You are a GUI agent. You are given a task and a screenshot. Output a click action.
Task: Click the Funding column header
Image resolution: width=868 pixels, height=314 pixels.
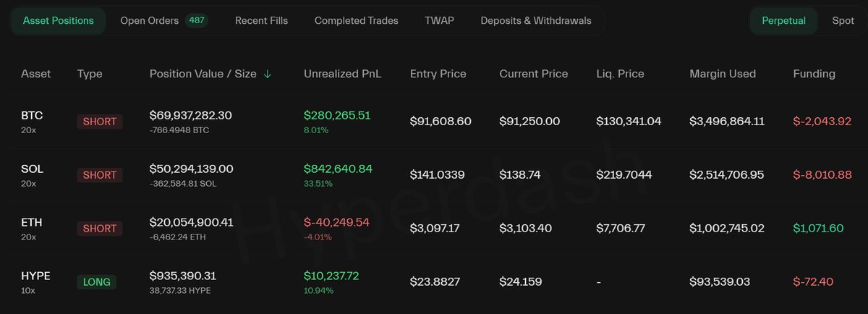[814, 74]
